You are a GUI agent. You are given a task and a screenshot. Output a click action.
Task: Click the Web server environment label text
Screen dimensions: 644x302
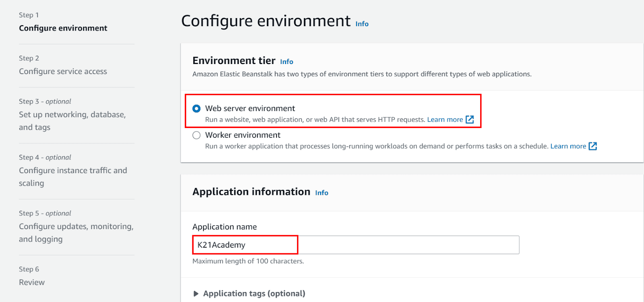[250, 108]
